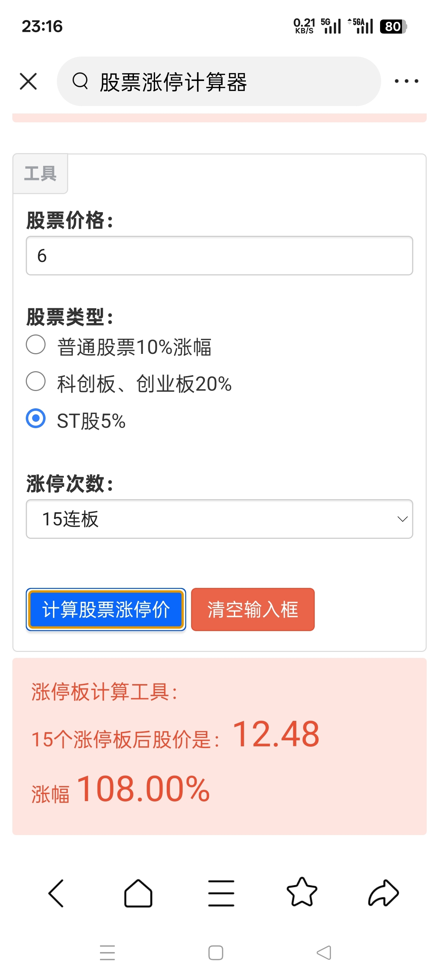The width and height of the screenshot is (438, 980).
Task: Go back using browser back arrow
Action: pyautogui.click(x=56, y=893)
